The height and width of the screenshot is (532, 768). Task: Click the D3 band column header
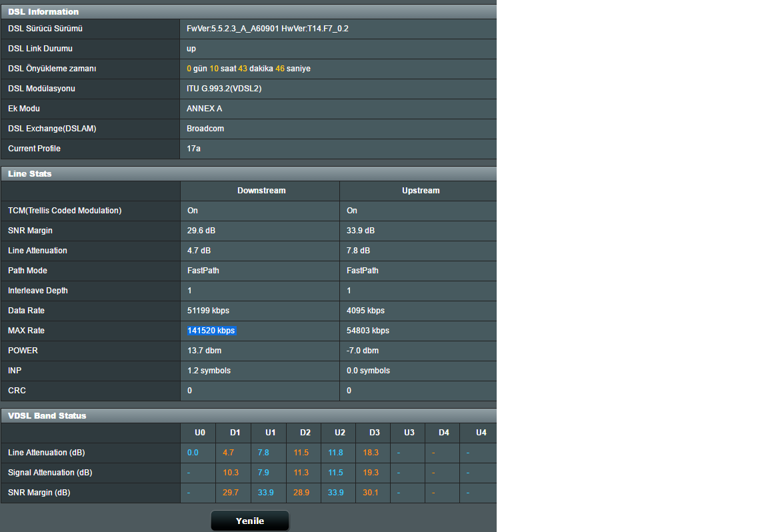[x=375, y=433]
